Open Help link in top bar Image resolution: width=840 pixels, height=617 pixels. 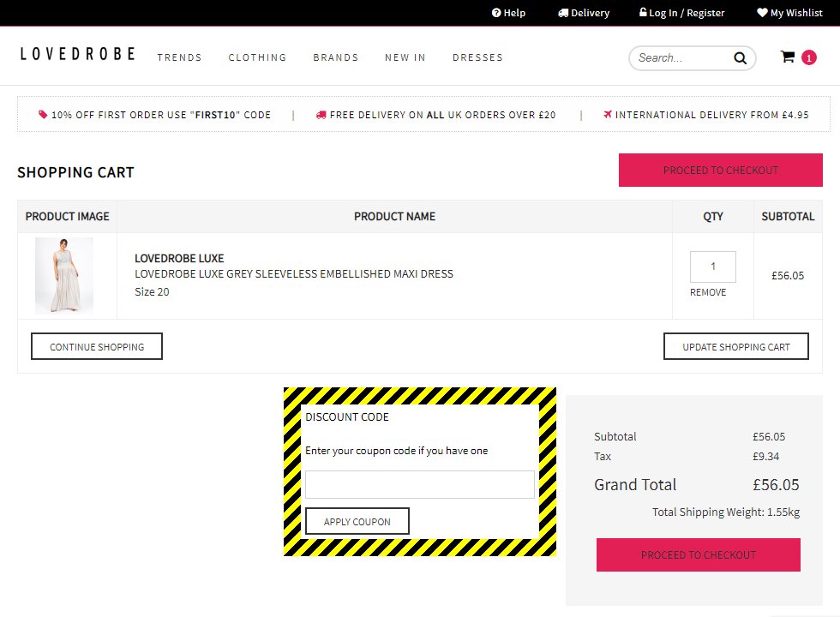coord(508,13)
